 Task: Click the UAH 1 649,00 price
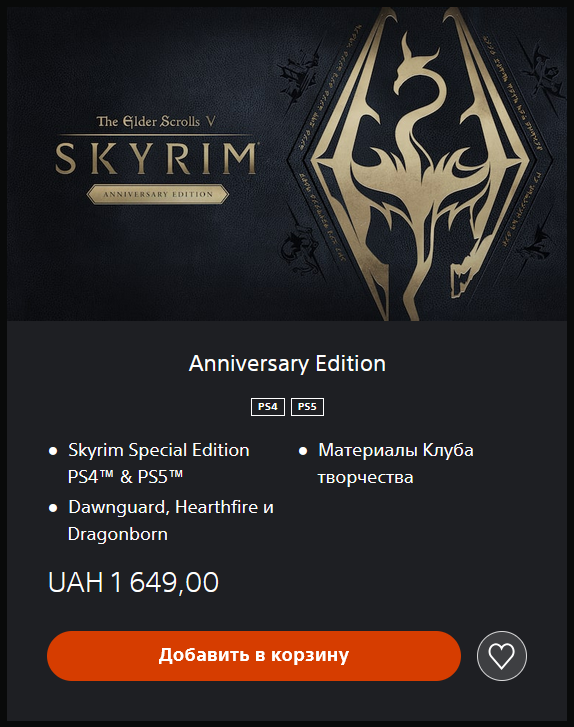(x=134, y=582)
